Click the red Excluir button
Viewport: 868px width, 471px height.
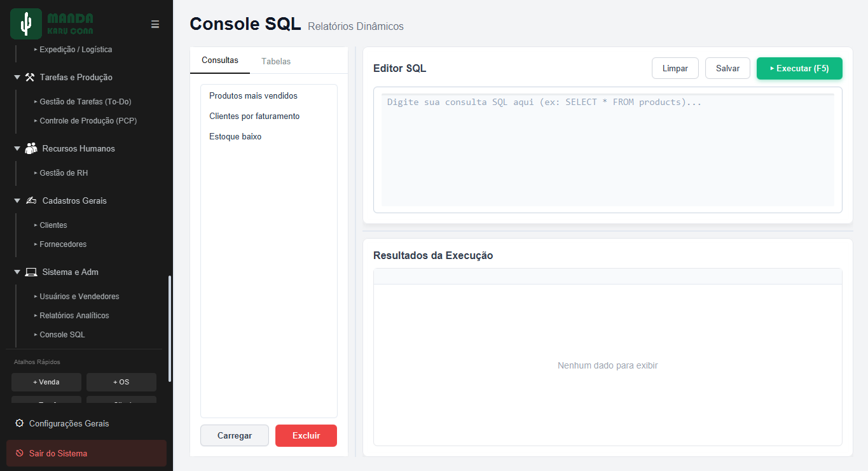tap(306, 436)
